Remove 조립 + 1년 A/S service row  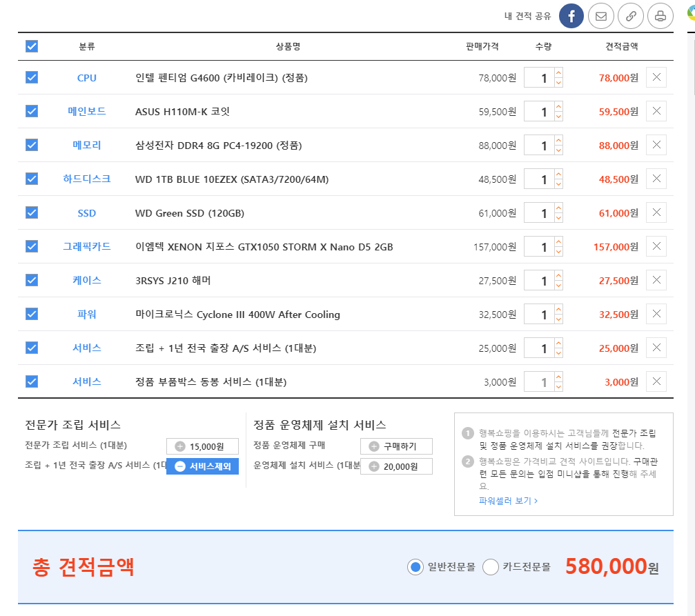(x=656, y=348)
